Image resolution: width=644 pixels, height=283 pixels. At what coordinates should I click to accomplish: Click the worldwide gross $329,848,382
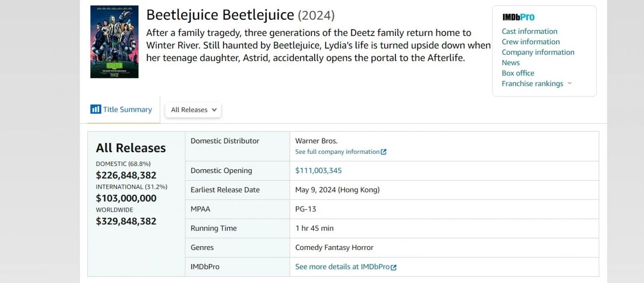click(x=126, y=221)
